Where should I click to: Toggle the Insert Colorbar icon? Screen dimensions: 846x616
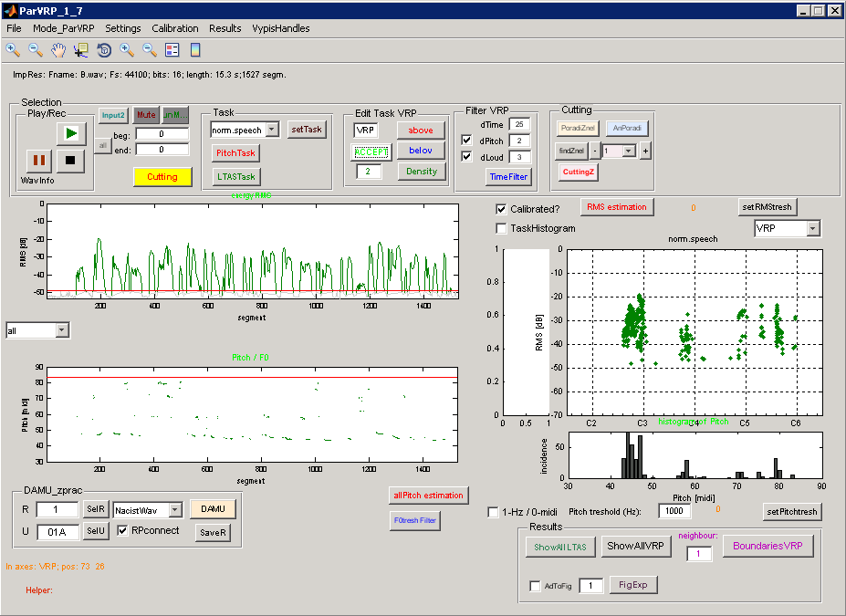pos(195,50)
